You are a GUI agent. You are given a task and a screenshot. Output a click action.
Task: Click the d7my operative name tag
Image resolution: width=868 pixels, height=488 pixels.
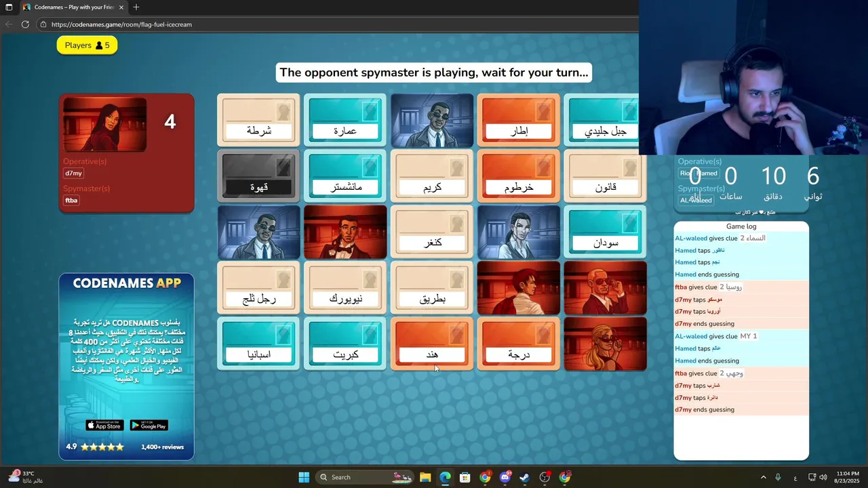tap(73, 174)
